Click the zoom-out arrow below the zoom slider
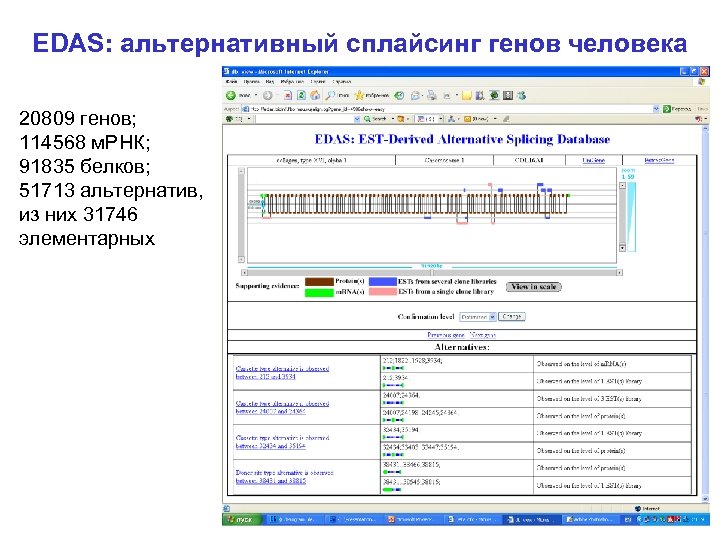 point(622,248)
